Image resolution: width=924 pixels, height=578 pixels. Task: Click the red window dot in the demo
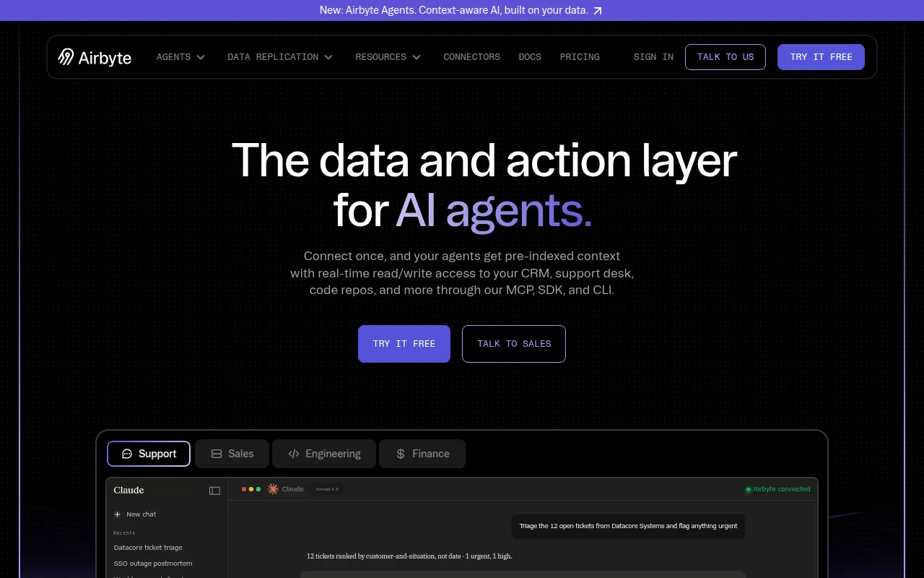coord(244,489)
